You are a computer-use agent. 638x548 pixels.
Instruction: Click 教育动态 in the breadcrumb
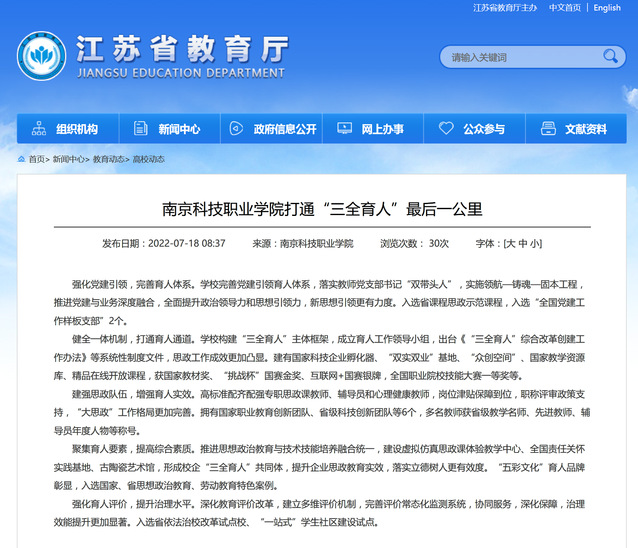[108, 159]
